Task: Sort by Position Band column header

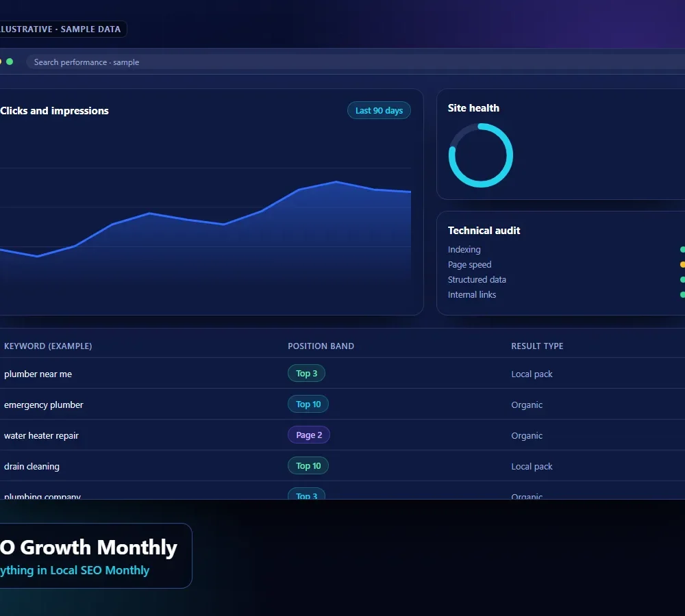Action: click(x=321, y=346)
